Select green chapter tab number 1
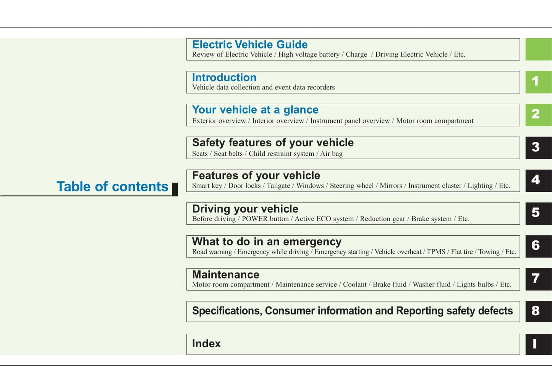 [x=538, y=82]
